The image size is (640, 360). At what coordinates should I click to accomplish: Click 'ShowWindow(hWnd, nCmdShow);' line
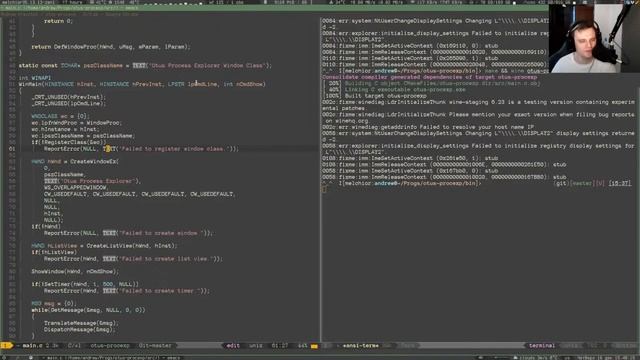(75, 272)
